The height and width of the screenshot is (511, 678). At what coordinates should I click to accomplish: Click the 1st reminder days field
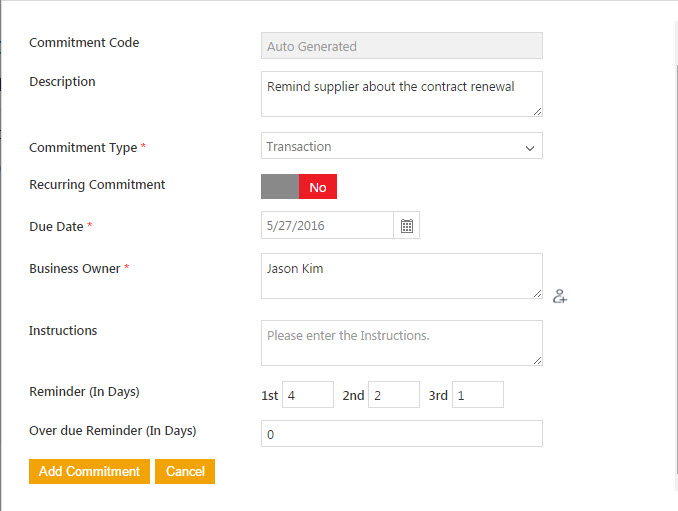coord(308,395)
